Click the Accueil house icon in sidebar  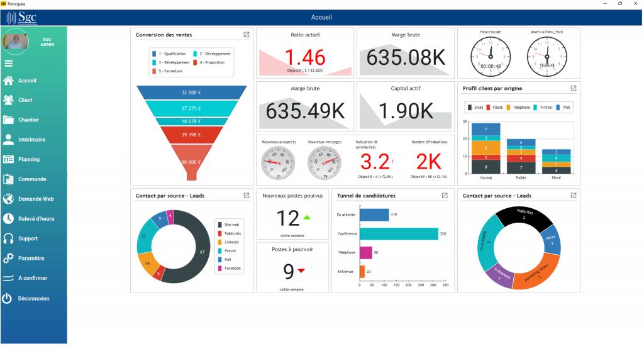tap(8, 81)
